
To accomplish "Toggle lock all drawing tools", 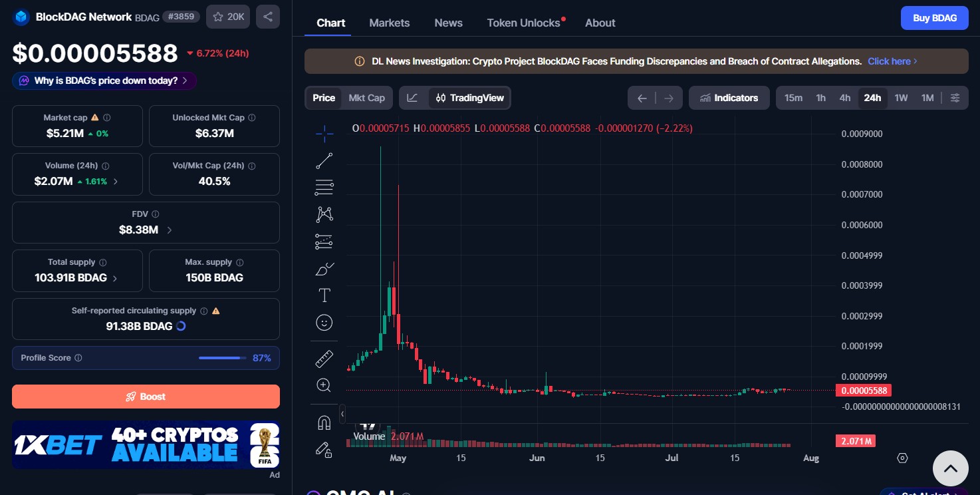I will click(x=324, y=450).
